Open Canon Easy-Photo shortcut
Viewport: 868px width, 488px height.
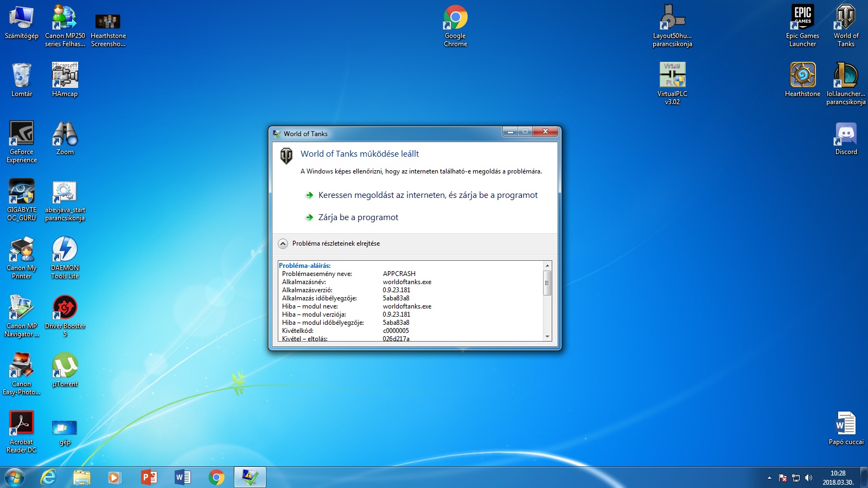(x=22, y=374)
